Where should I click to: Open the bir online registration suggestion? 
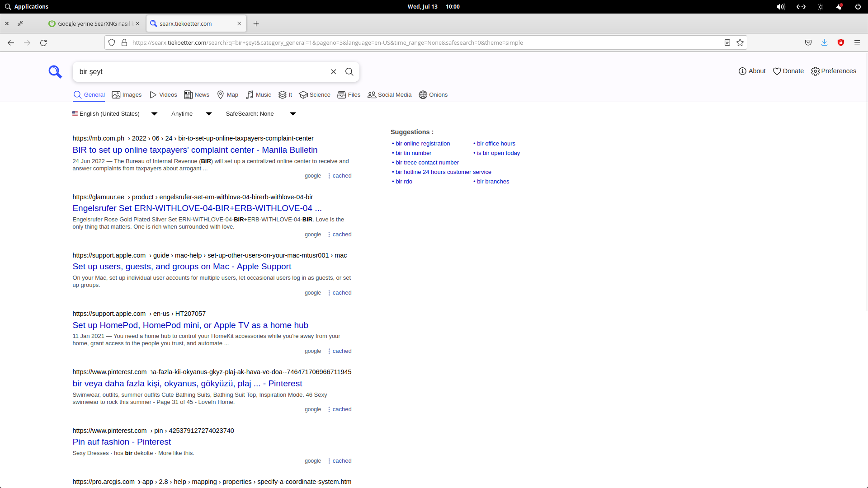422,143
